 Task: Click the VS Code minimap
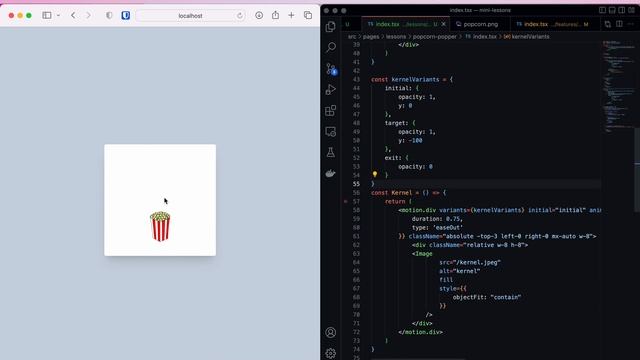(618, 86)
